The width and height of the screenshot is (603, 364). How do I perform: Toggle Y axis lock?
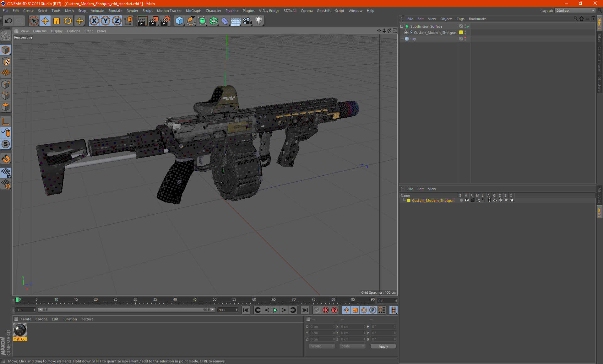click(106, 21)
